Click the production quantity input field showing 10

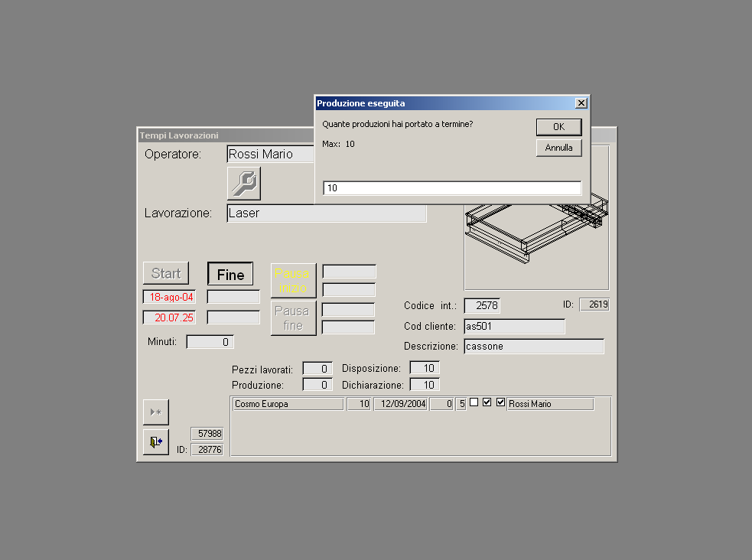pyautogui.click(x=452, y=188)
